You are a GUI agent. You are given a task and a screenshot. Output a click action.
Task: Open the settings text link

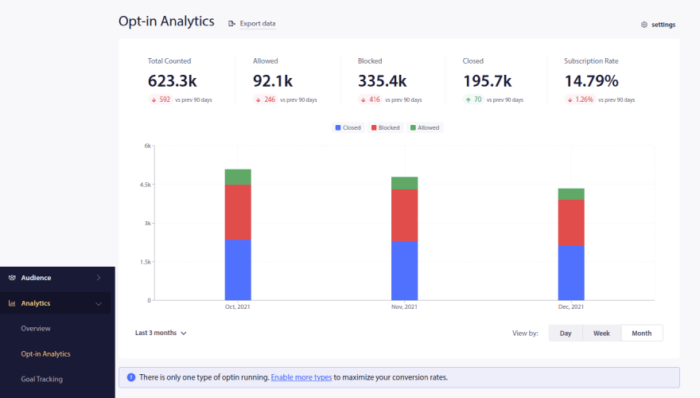pyautogui.click(x=663, y=25)
